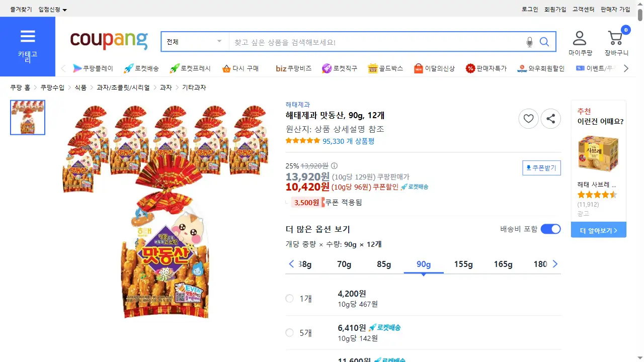Image resolution: width=644 pixels, height=362 pixels.
Task: Go to 식품 breadcrumb
Action: pyautogui.click(x=80, y=87)
